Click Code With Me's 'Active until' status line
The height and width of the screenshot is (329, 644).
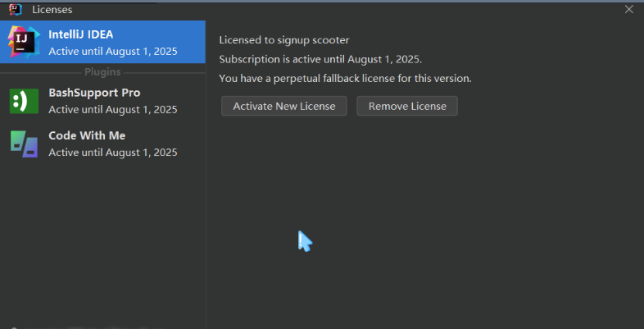pyautogui.click(x=112, y=152)
